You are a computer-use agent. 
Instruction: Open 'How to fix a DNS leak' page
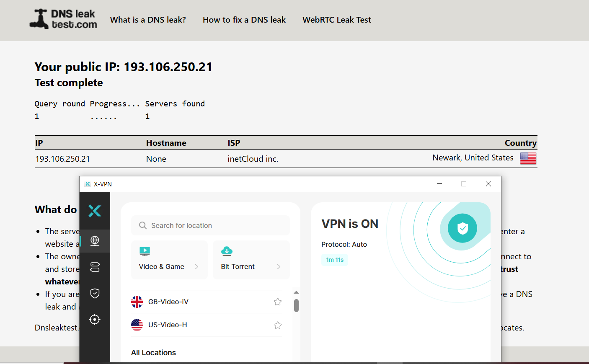244,20
